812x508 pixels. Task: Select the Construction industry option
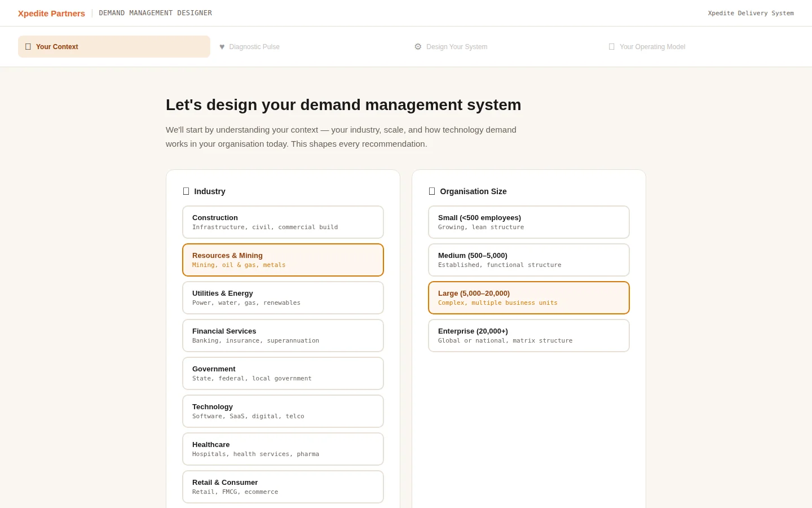(x=283, y=222)
